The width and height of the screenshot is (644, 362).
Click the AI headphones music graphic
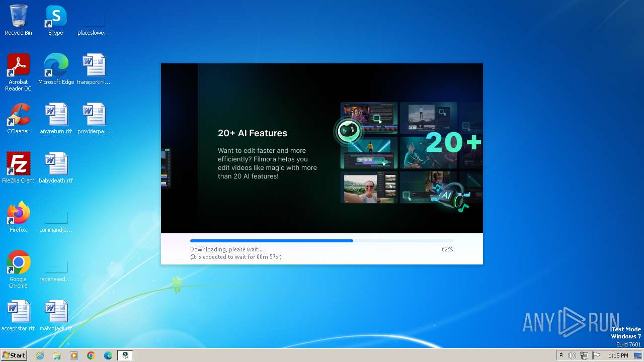point(451,197)
